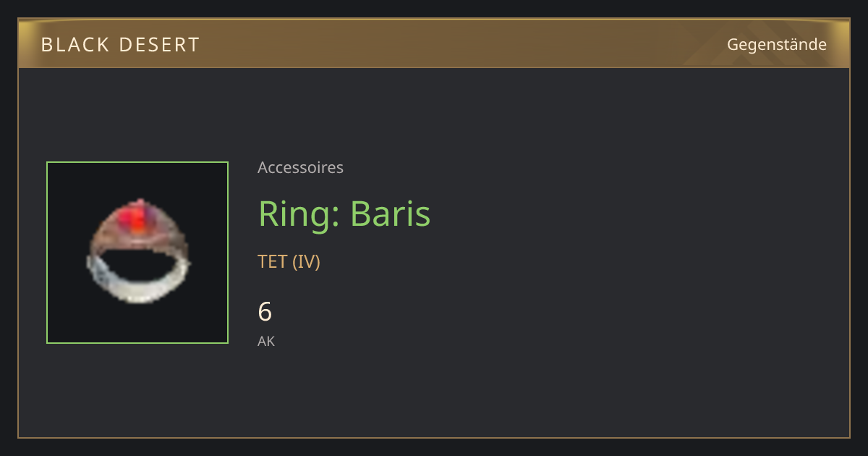The height and width of the screenshot is (456, 868).
Task: Click the gold header banner center
Action: coord(434,43)
